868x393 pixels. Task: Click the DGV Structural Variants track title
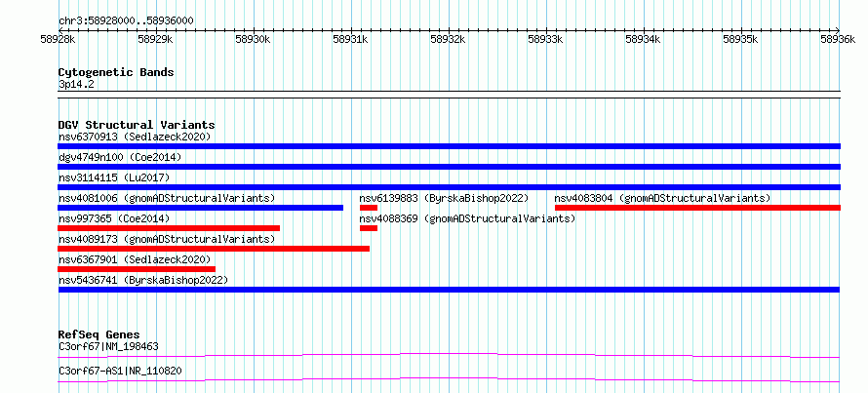tap(137, 125)
